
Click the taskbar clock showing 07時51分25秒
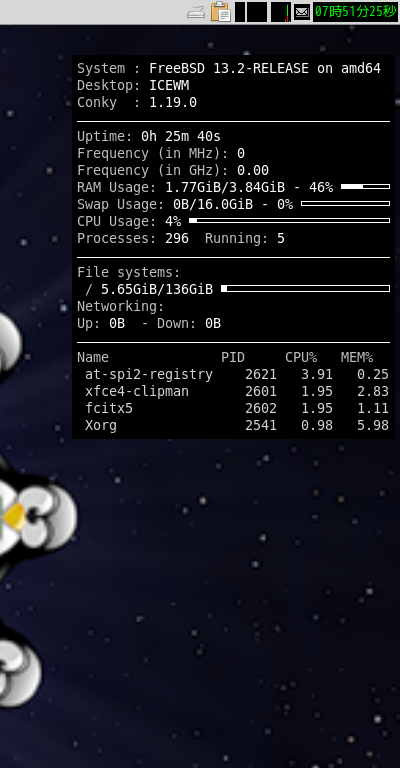pyautogui.click(x=355, y=12)
